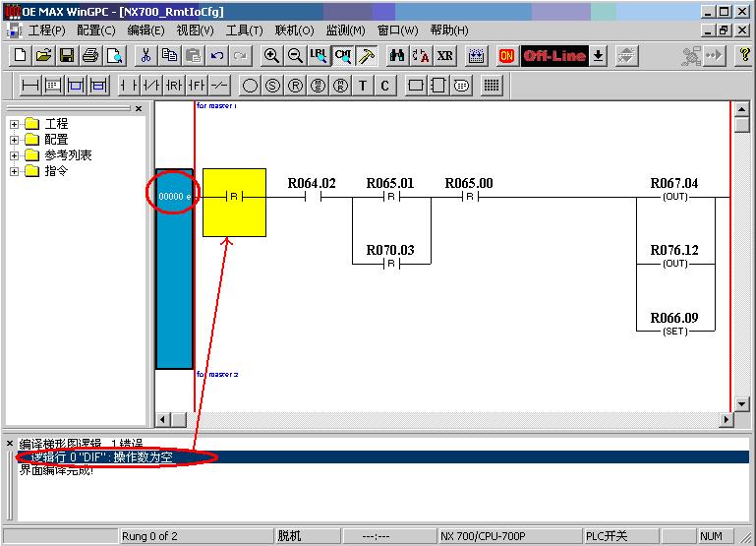Click the Replace address icon
The width and height of the screenshot is (756, 546).
[x=421, y=55]
